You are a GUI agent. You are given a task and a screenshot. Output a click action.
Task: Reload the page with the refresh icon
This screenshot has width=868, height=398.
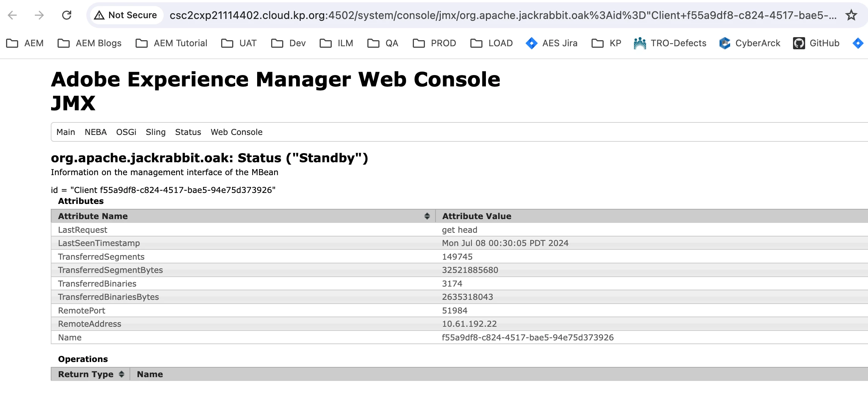[67, 15]
